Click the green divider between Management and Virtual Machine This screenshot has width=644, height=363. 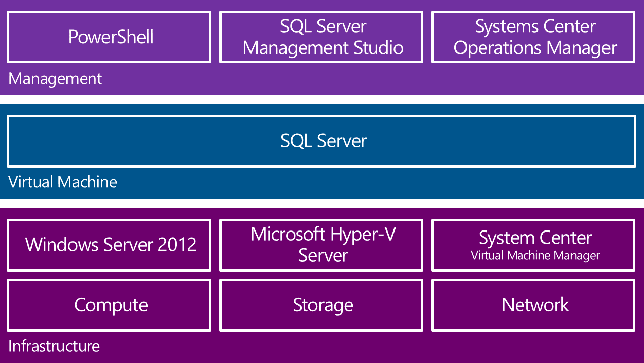coord(321,99)
